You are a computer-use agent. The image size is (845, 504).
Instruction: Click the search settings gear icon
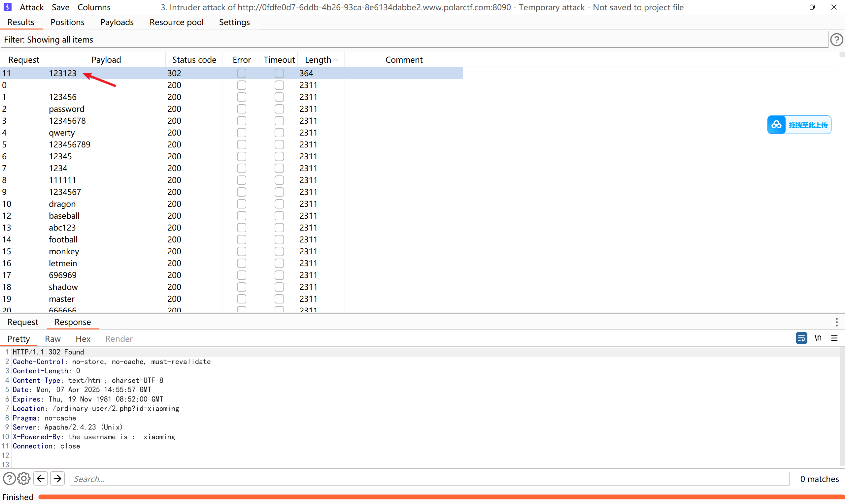(x=23, y=479)
